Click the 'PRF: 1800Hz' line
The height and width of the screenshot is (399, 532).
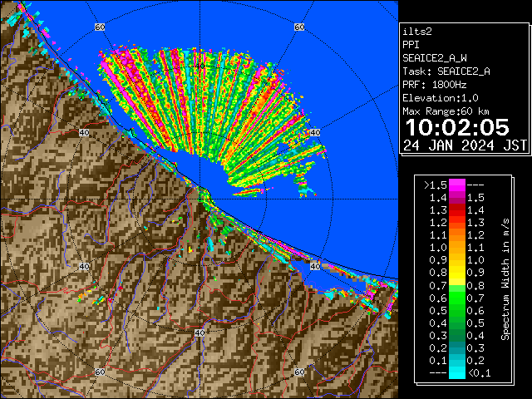tap(435, 85)
